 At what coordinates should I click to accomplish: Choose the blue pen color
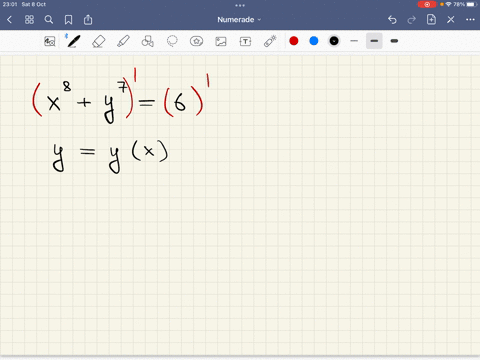pos(314,41)
